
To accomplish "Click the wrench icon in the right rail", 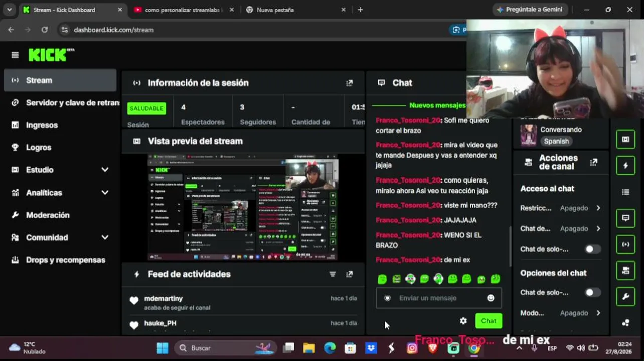I will coord(625,297).
